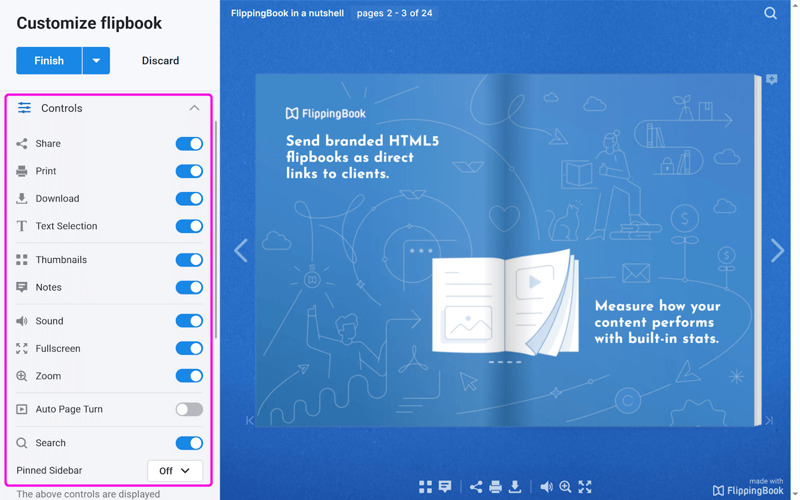Mute sound using bottom speaker icon
800x500 pixels.
click(x=546, y=487)
